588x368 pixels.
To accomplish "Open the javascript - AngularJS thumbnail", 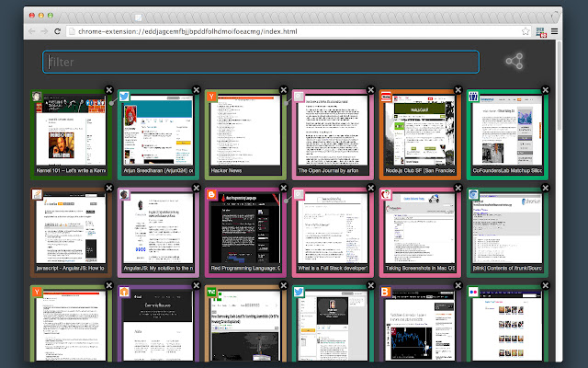I will coord(71,228).
